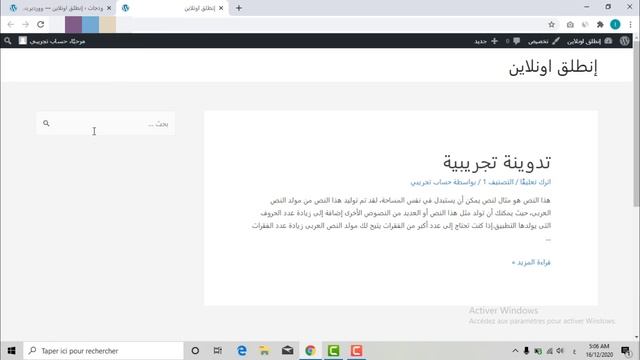Open the Chrome extensions puzzle icon
The height and width of the screenshot is (360, 640).
(600, 24)
